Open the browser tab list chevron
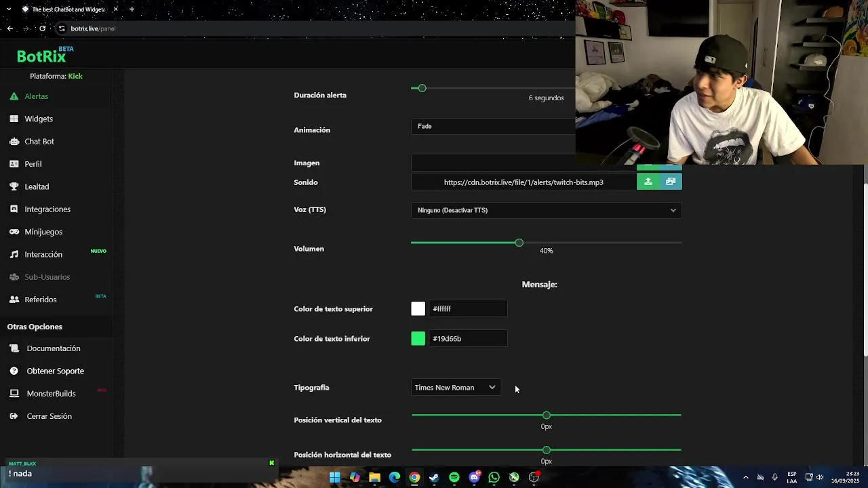This screenshot has height=488, width=868. [x=9, y=9]
